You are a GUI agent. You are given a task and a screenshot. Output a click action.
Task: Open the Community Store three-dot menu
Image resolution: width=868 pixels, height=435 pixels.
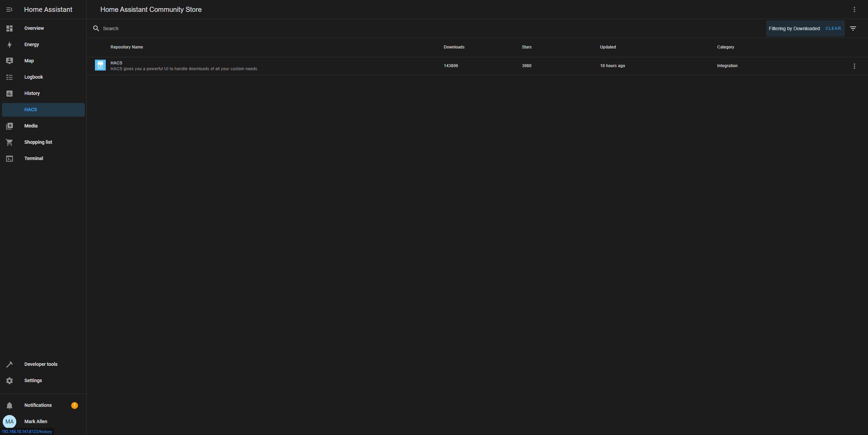click(x=854, y=9)
